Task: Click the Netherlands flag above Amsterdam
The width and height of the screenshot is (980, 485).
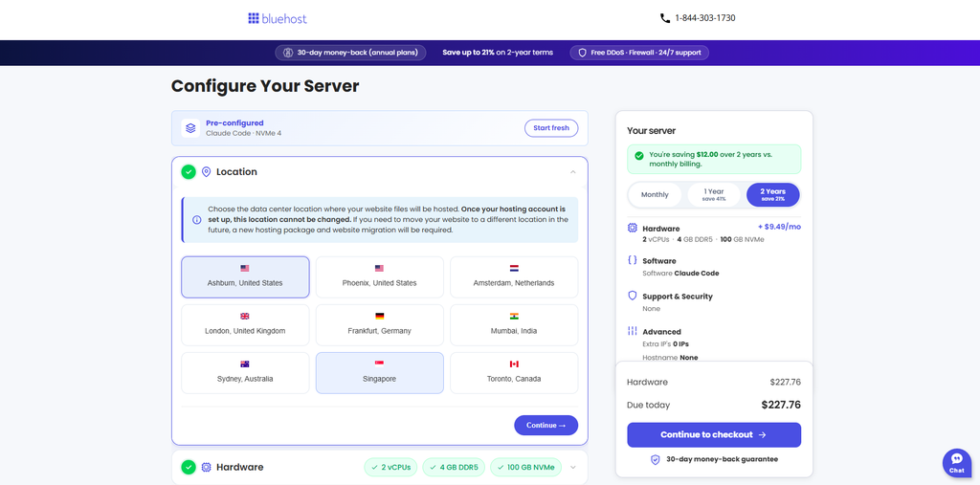Action: click(514, 268)
